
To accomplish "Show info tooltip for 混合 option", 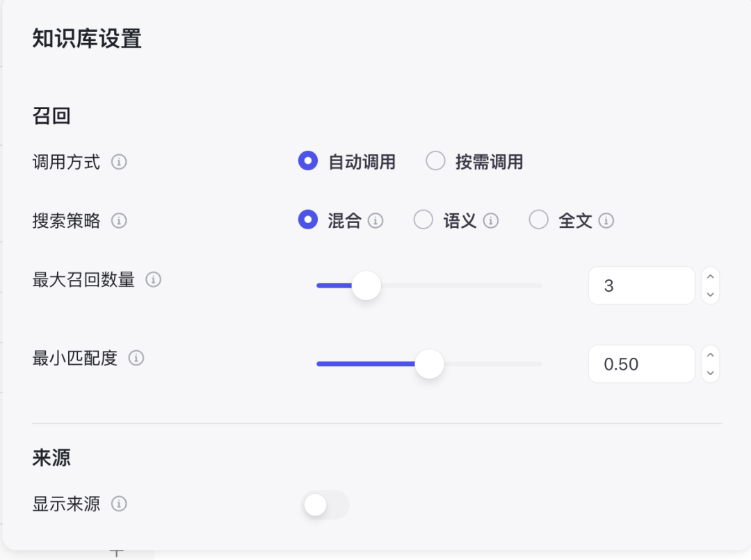I will (375, 221).
